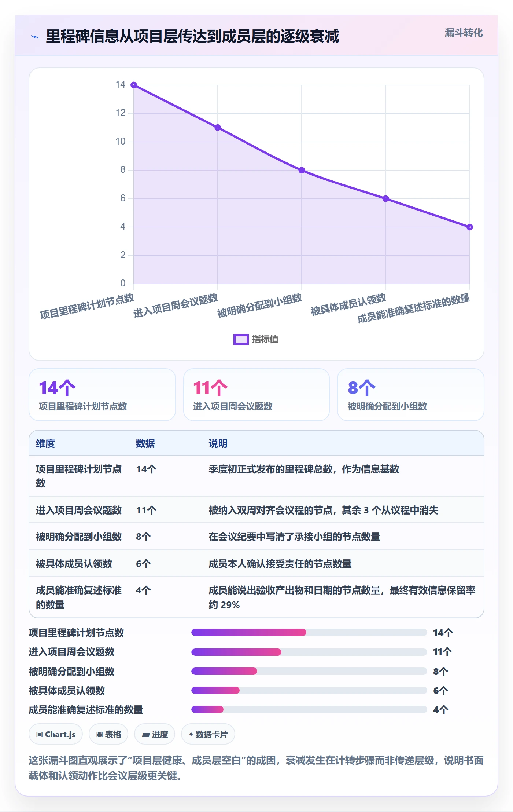
Task: Click the 14个 value beside the top progress bar
Action: click(443, 633)
